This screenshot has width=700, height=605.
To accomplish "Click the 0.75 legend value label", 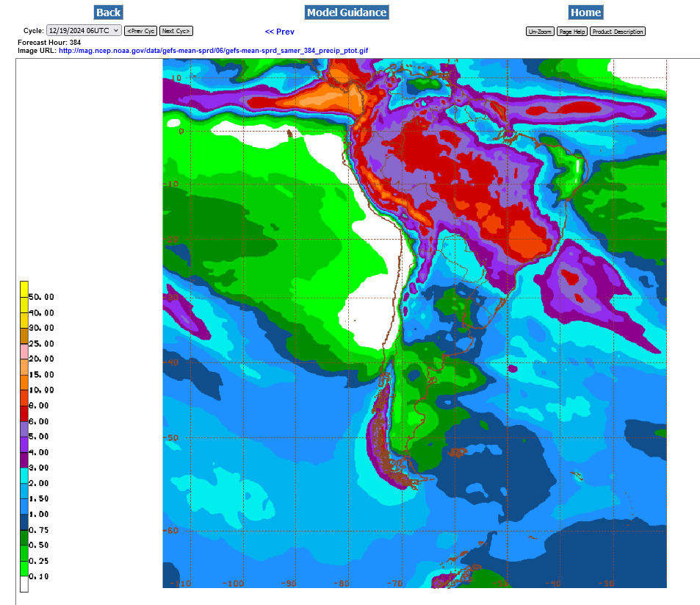I will (x=39, y=530).
